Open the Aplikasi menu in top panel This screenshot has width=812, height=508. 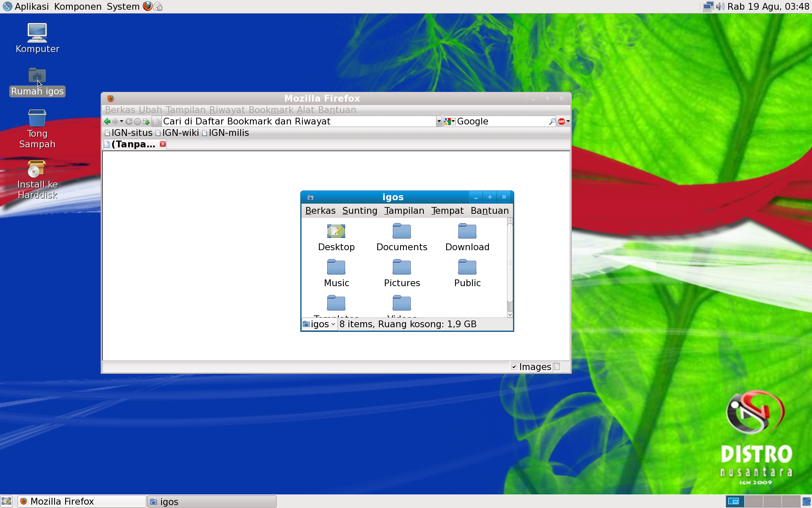point(32,6)
